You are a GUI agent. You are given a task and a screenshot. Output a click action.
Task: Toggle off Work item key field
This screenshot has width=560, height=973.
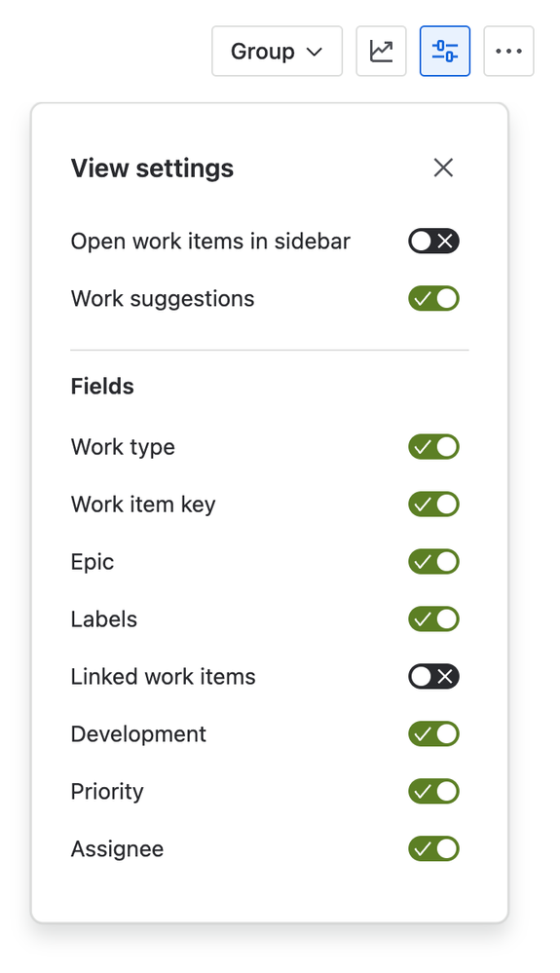click(x=433, y=505)
